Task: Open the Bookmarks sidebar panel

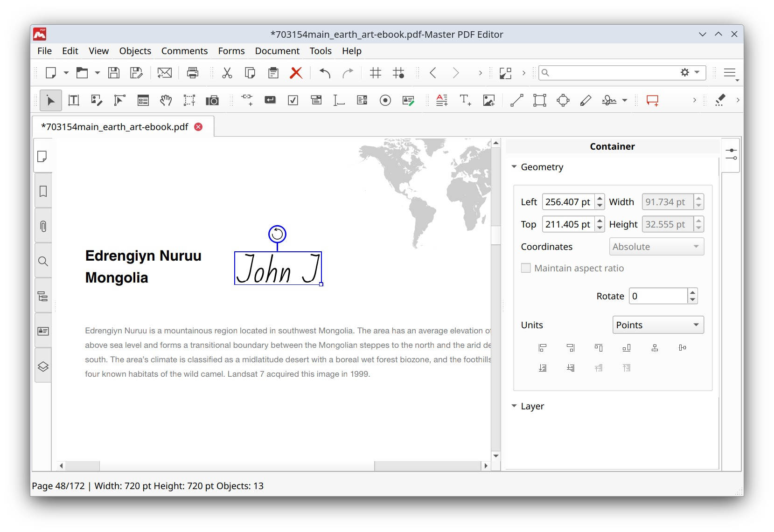Action: pos(43,191)
